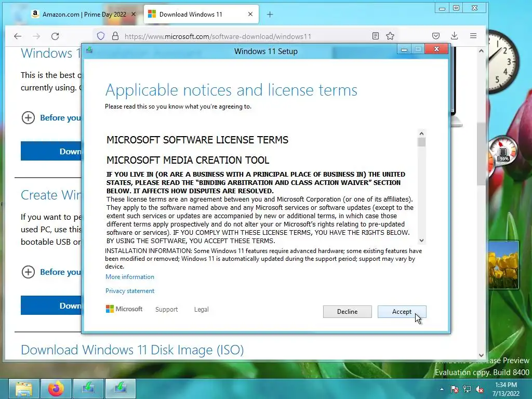Minimize the Firefox window
Viewport: 532px width, 399px height.
442,8
